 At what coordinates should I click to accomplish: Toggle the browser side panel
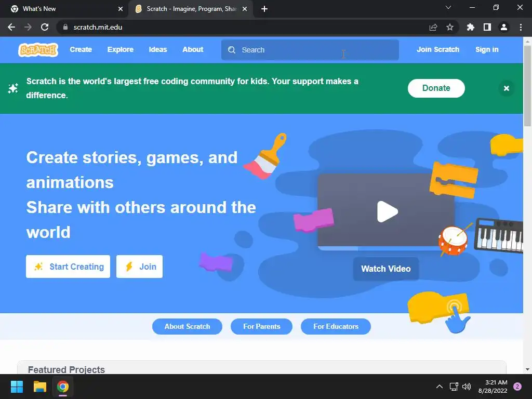[x=487, y=27]
